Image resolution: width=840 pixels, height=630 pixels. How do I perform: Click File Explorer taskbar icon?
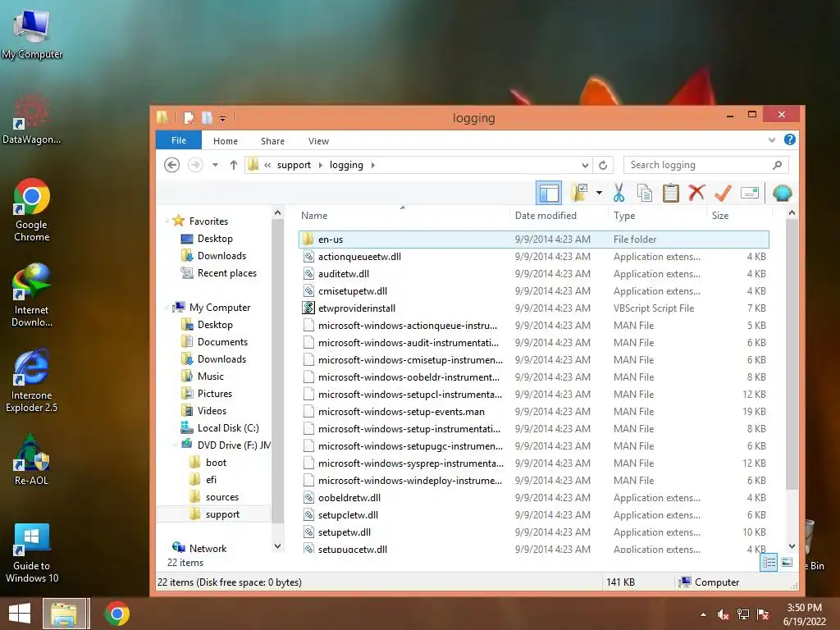click(65, 614)
